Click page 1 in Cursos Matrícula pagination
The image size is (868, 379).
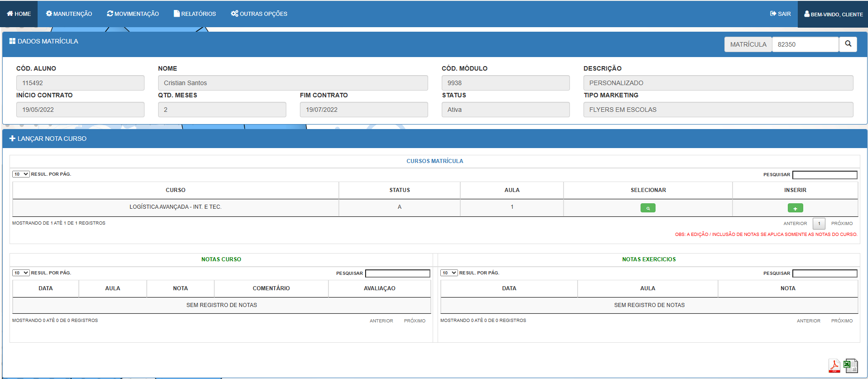tap(819, 224)
